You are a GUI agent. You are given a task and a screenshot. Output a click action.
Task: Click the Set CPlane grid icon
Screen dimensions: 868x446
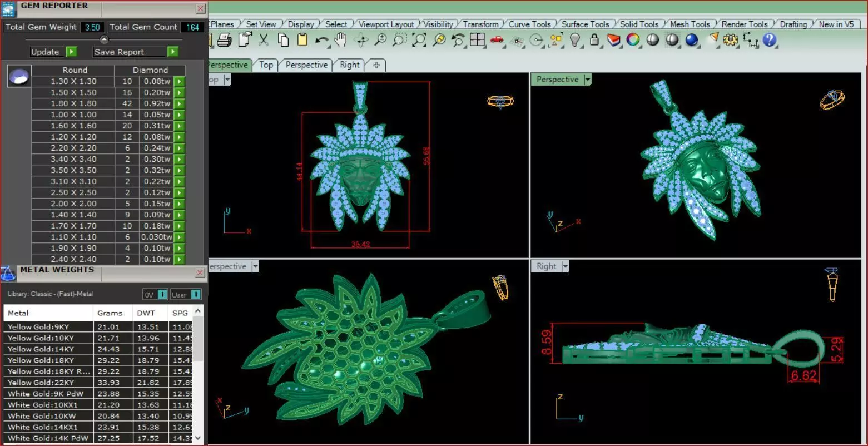point(517,41)
